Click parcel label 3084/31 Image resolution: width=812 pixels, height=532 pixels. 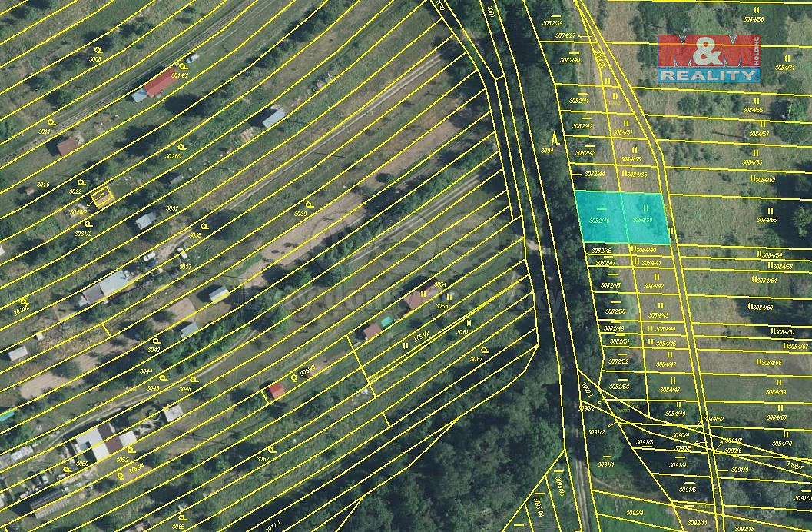(623, 132)
